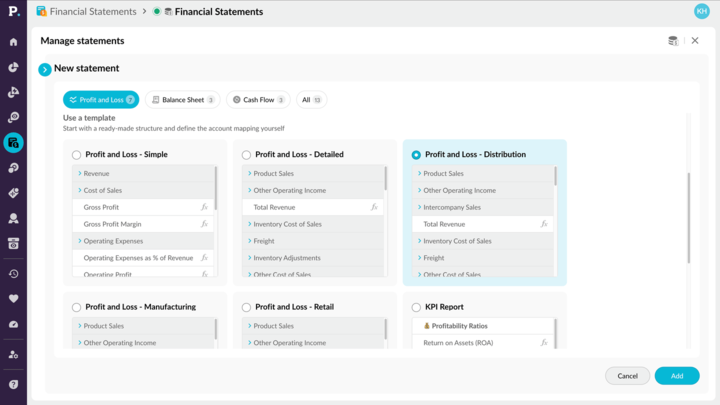This screenshot has height=405, width=720.
Task: Open the Financial Statements sidebar icon
Action: click(13, 143)
